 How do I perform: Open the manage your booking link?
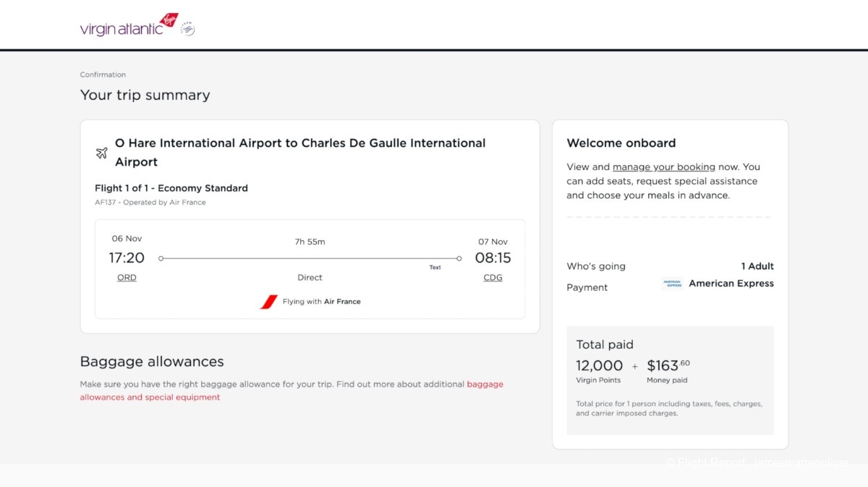coord(663,167)
